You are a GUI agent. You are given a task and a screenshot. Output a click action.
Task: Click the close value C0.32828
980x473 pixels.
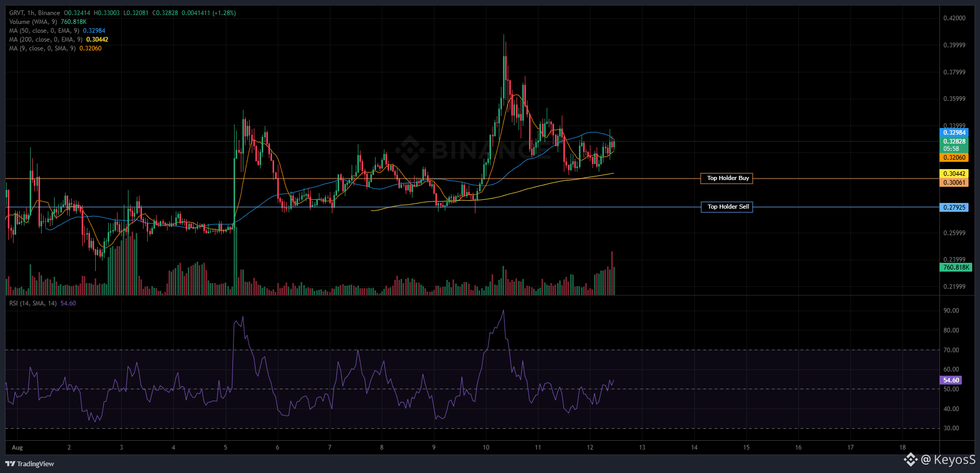(165, 13)
